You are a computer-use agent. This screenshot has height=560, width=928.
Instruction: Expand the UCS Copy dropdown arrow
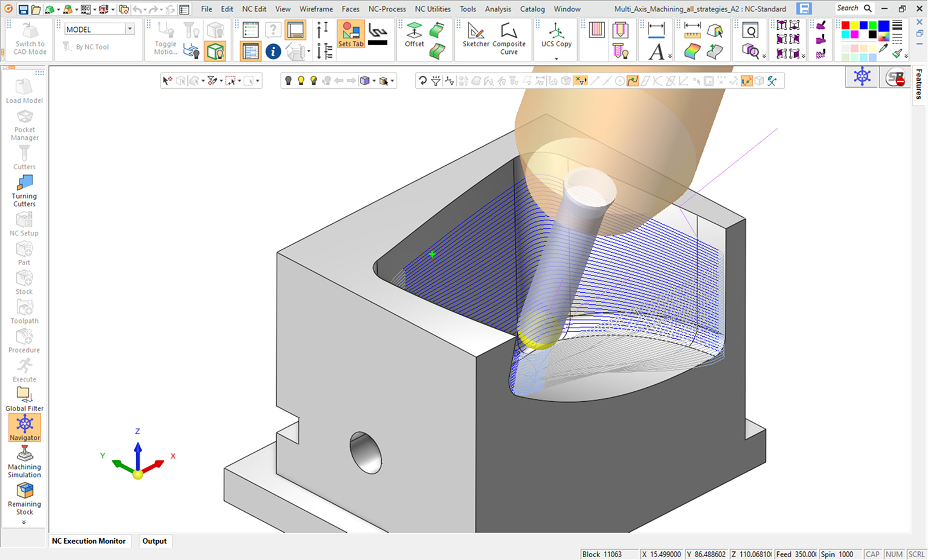[x=556, y=59]
